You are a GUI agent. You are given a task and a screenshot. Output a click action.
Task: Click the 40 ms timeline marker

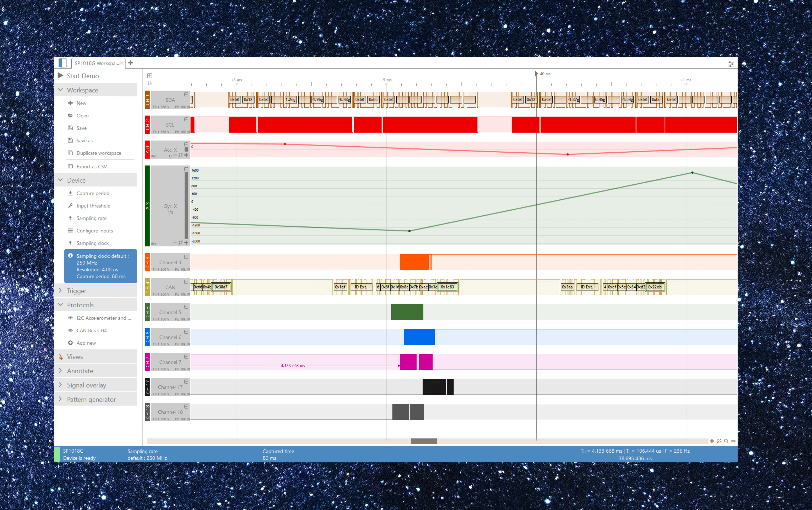pyautogui.click(x=536, y=74)
